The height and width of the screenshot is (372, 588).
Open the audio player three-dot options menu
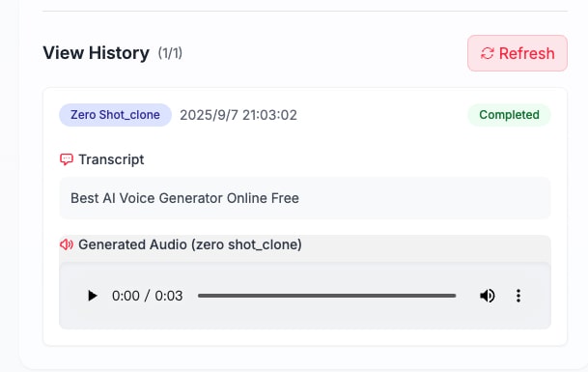tap(518, 296)
